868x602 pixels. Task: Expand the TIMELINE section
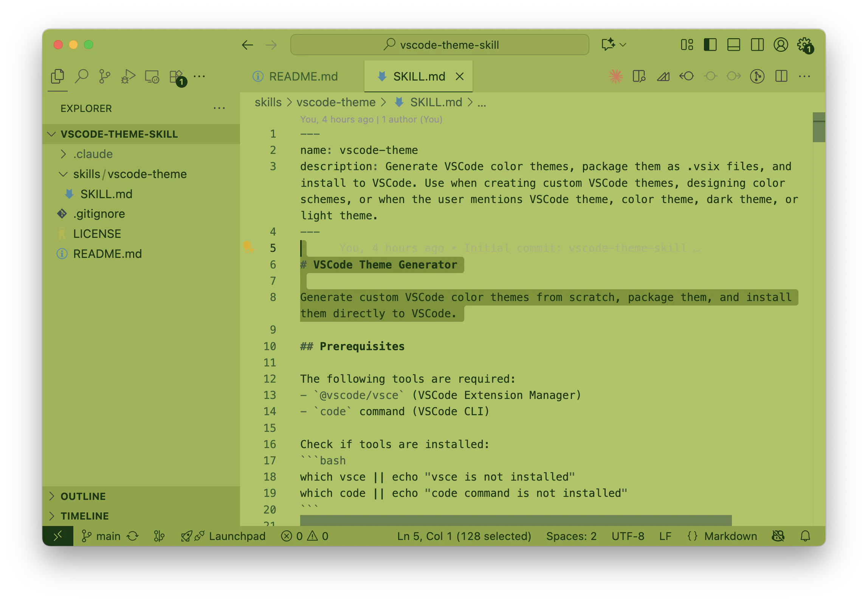(141, 516)
